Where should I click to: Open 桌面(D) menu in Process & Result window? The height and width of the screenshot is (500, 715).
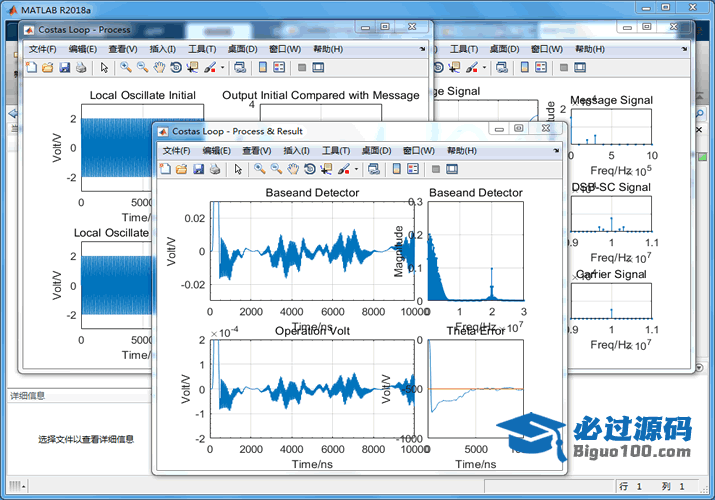pyautogui.click(x=377, y=150)
